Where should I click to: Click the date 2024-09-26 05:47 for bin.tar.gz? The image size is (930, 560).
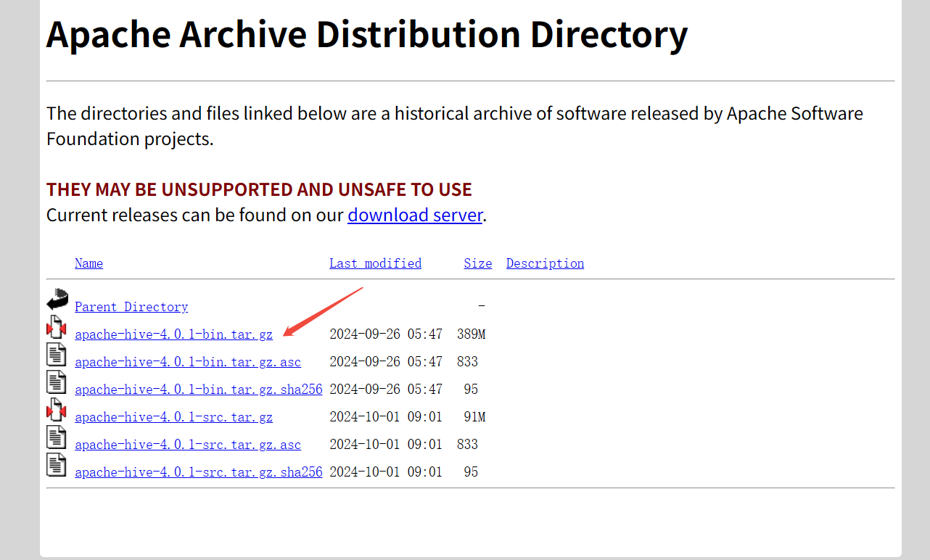pos(386,334)
